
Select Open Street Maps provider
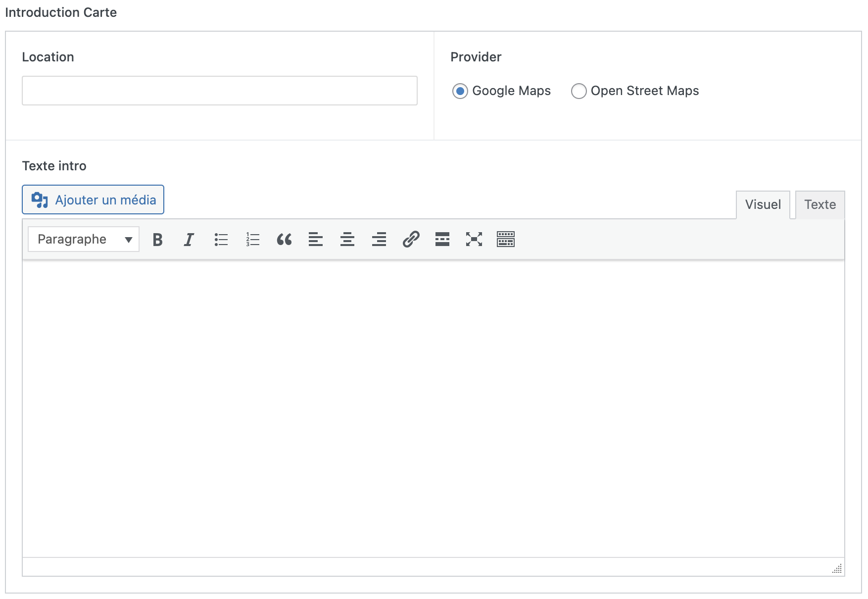coord(579,91)
